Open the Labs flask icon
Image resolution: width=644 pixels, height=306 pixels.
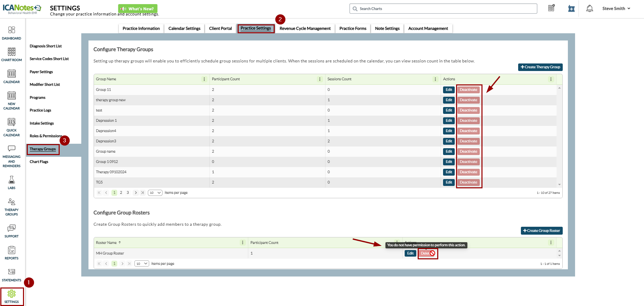tap(11, 183)
